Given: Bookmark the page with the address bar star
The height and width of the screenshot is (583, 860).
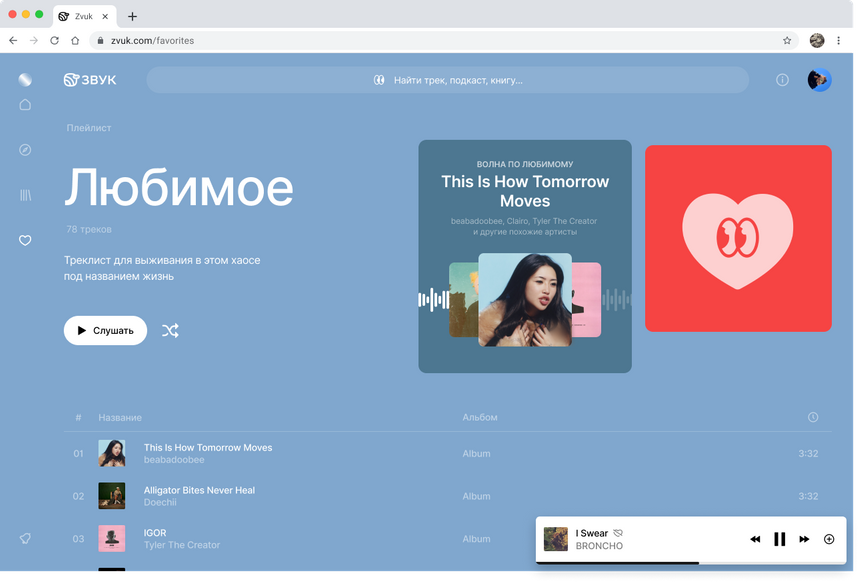Looking at the screenshot, I should 787,41.
